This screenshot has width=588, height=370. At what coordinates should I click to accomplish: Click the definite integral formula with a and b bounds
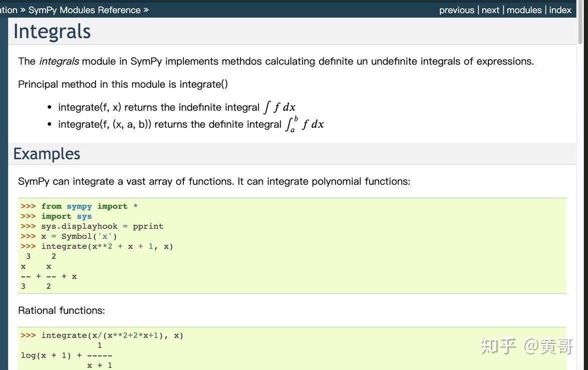pos(304,124)
